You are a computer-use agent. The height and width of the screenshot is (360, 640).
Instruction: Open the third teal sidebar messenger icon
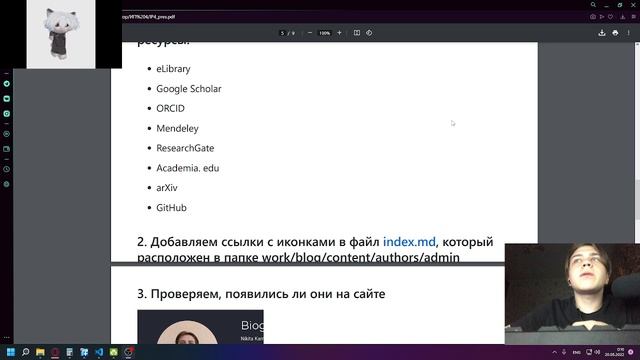(7, 113)
